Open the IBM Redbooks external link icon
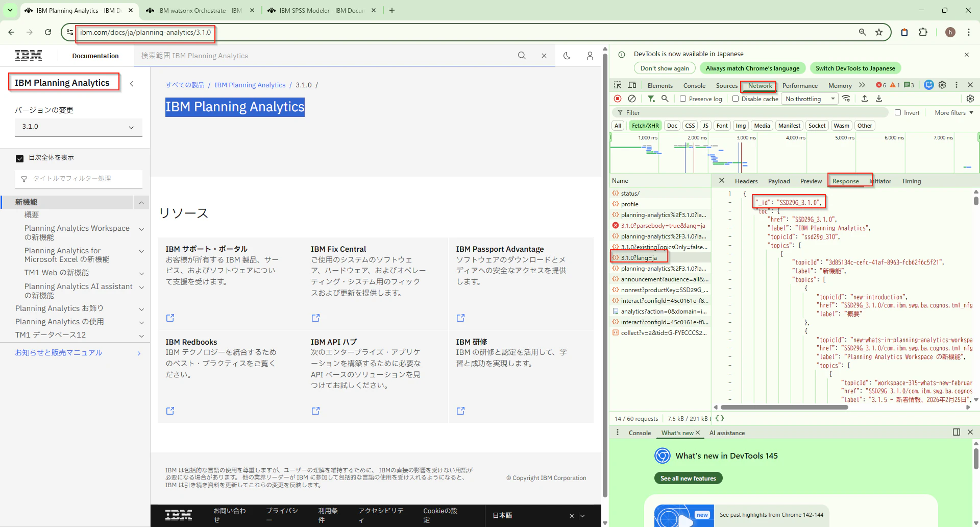This screenshot has height=527, width=980. click(x=170, y=411)
